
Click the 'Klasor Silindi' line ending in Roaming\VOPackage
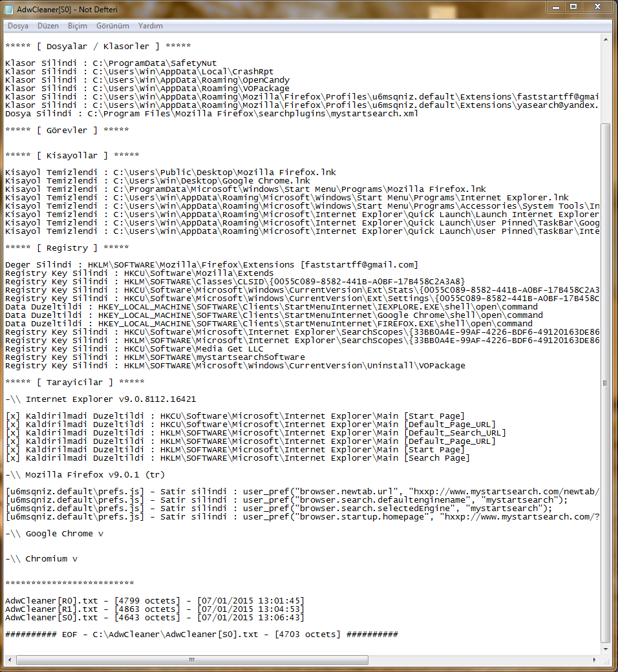coord(147,89)
